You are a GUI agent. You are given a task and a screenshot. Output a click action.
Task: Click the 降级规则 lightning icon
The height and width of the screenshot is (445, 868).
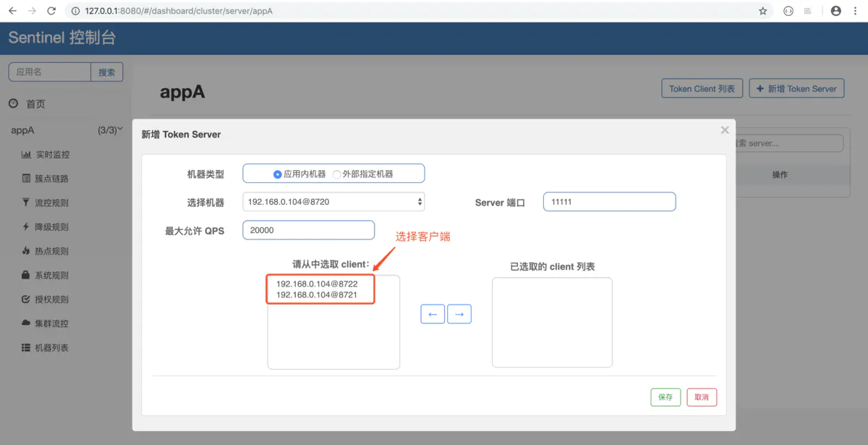[26, 226]
